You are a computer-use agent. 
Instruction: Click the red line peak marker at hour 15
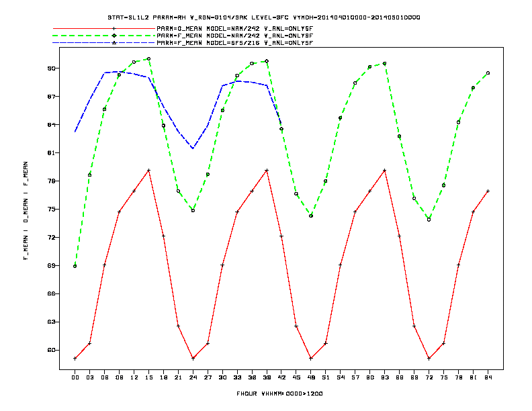click(148, 170)
